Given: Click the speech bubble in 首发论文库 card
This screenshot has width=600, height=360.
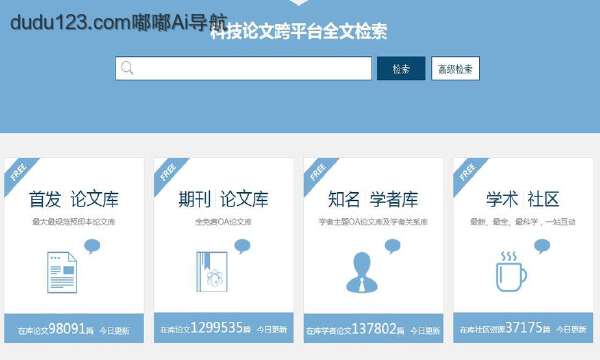Looking at the screenshot, I should (x=92, y=246).
